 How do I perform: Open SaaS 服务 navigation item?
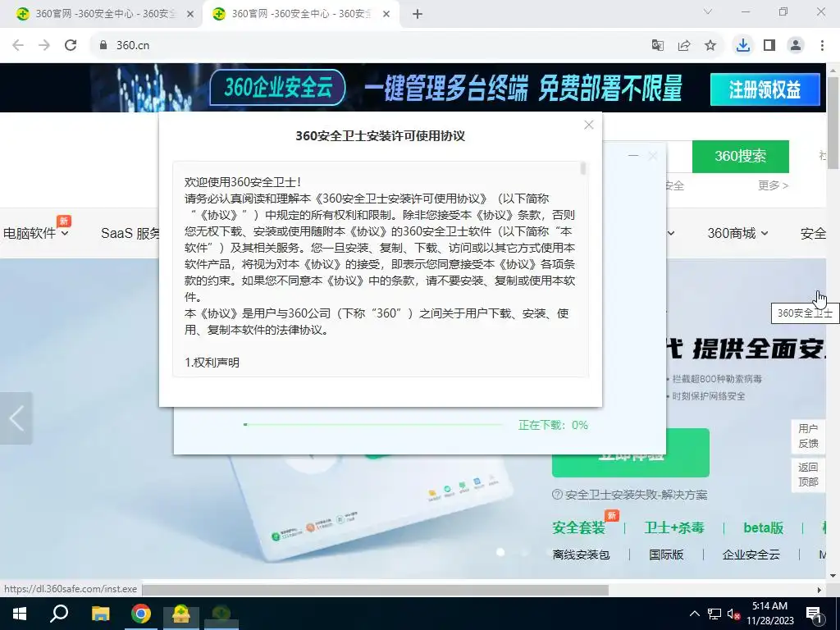(130, 233)
